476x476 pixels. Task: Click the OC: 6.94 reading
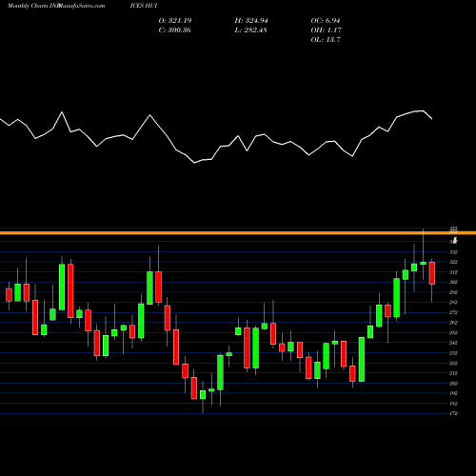326,21
